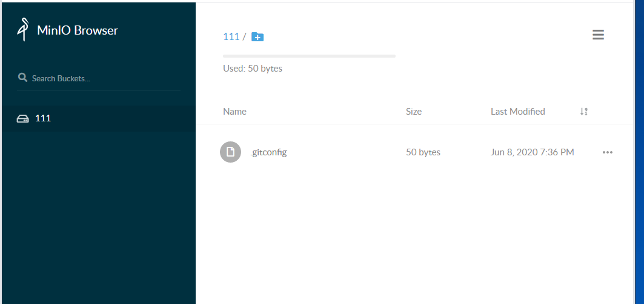Click the Used: 50 bytes label
This screenshot has width=644, height=304.
[253, 69]
